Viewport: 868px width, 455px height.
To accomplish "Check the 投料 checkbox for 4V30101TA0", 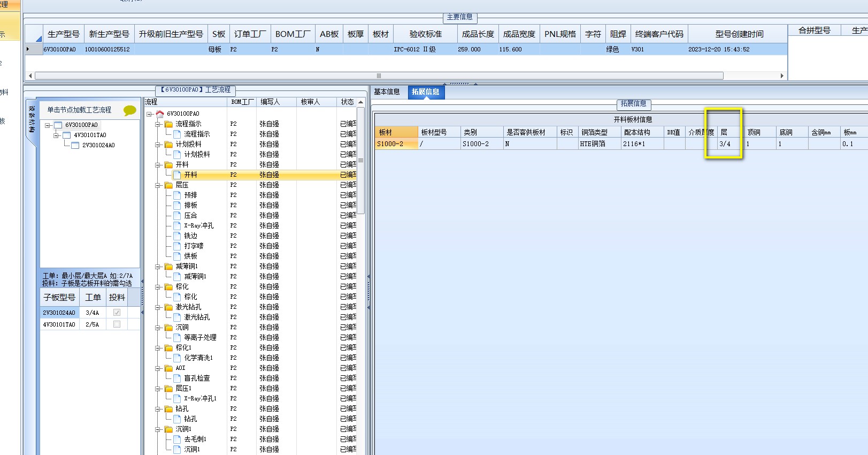I will coord(117,324).
